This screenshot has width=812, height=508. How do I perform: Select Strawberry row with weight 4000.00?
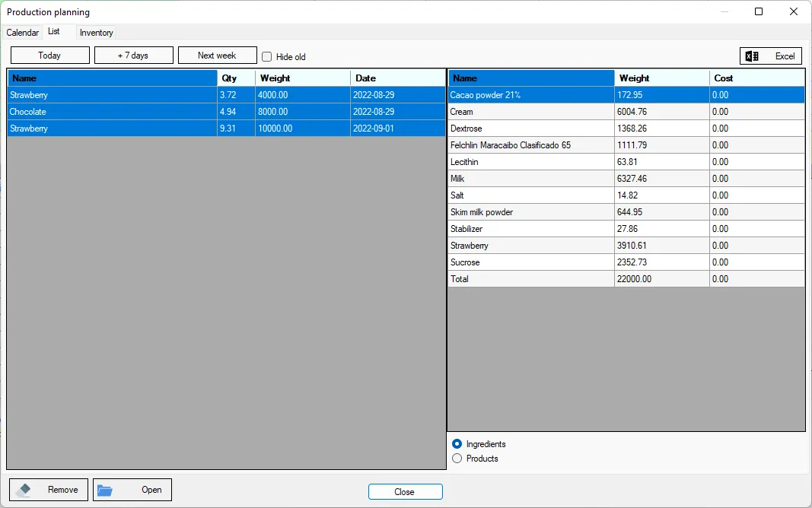226,95
